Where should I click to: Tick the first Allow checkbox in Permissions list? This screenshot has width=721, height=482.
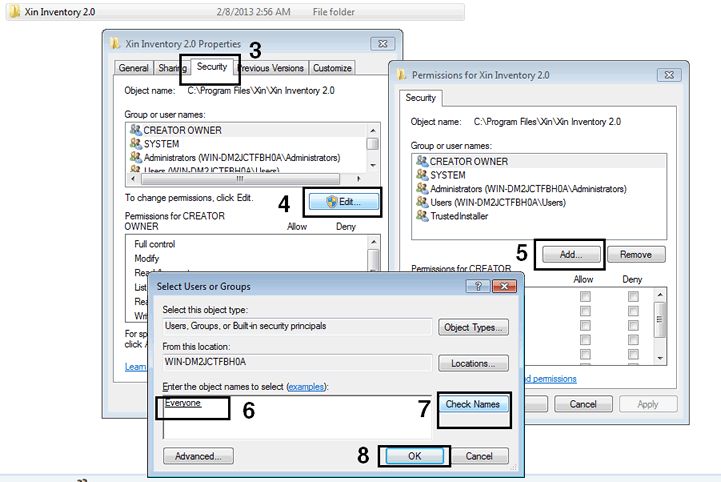pyautogui.click(x=585, y=297)
